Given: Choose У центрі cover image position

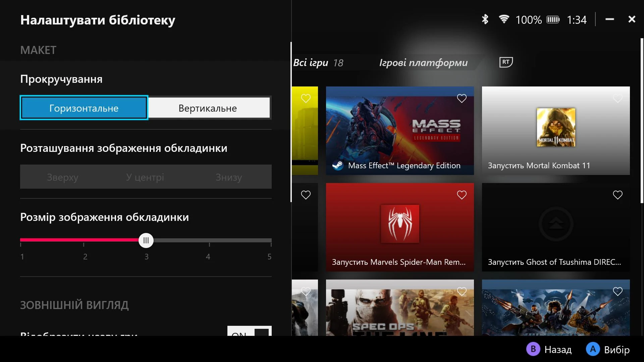Looking at the screenshot, I should pos(145,177).
